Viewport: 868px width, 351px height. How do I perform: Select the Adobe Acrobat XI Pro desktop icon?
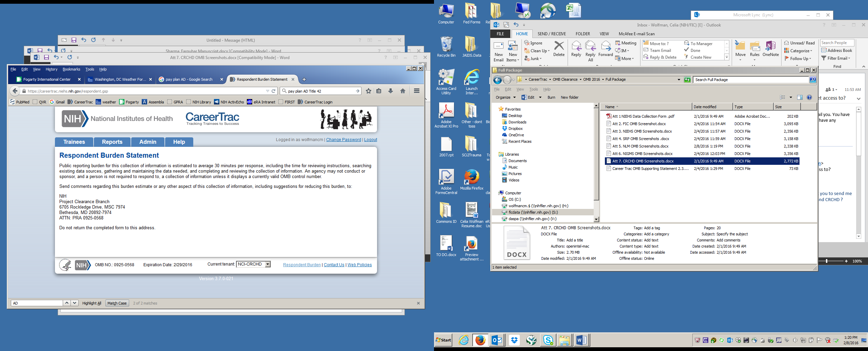click(446, 115)
